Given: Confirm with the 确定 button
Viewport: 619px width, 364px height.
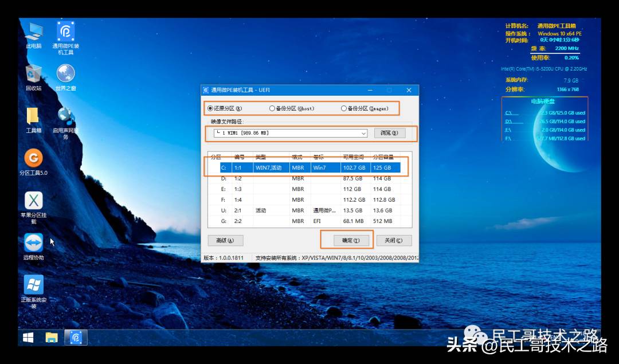Looking at the screenshot, I should point(351,240).
